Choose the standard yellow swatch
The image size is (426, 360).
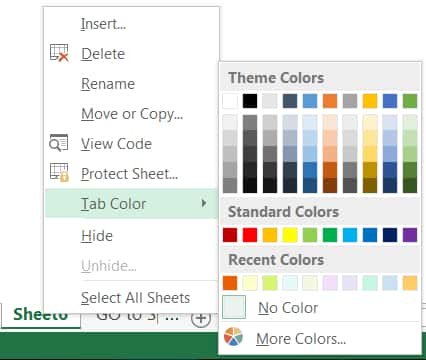click(x=290, y=235)
